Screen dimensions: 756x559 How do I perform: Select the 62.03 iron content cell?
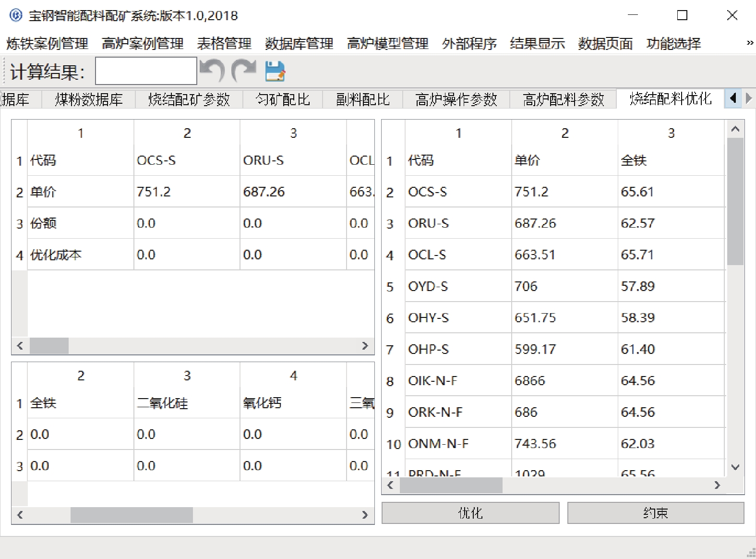tap(671, 443)
